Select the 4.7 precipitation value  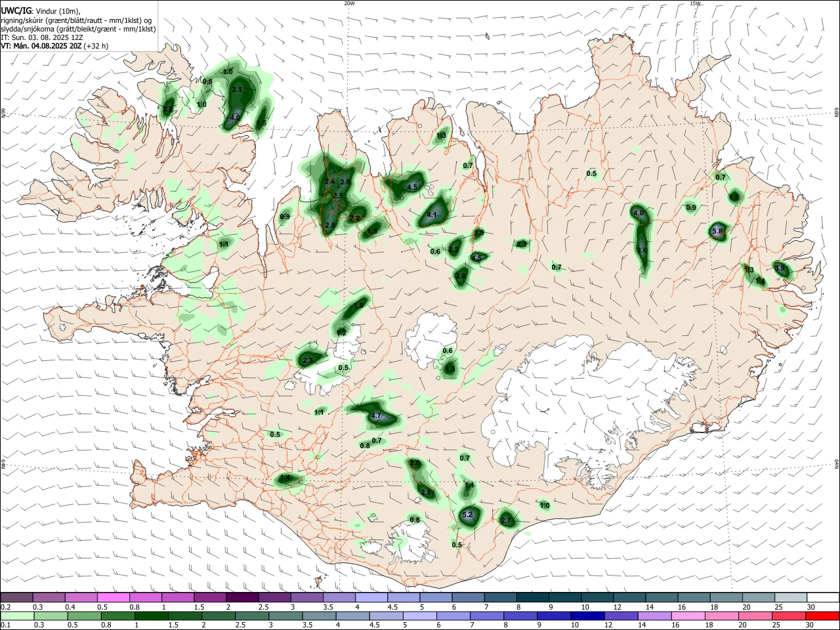click(x=377, y=416)
